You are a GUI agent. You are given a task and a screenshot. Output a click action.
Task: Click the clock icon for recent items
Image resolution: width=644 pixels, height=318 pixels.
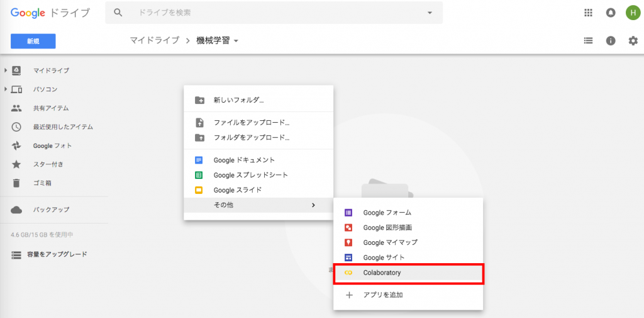(16, 127)
